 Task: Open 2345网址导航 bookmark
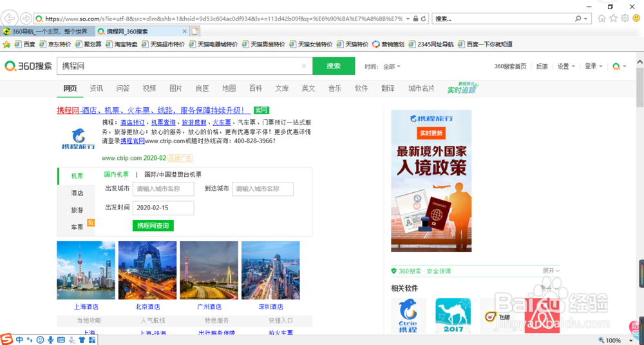click(x=431, y=44)
